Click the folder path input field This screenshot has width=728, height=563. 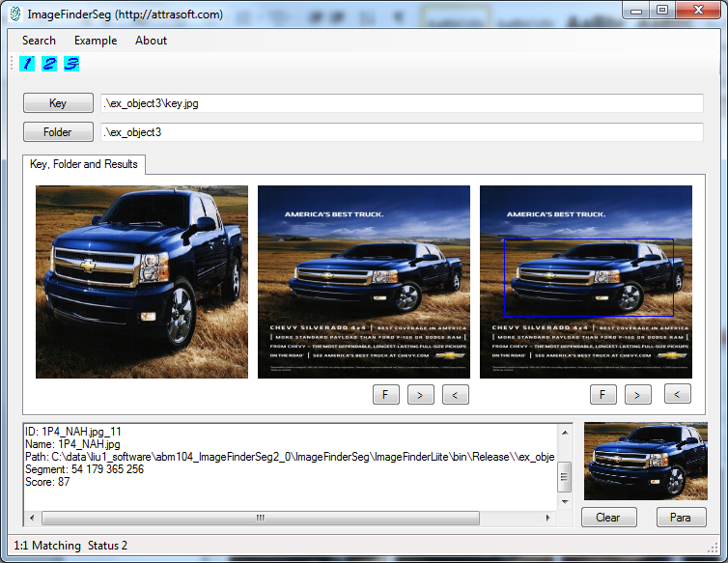coord(402,132)
